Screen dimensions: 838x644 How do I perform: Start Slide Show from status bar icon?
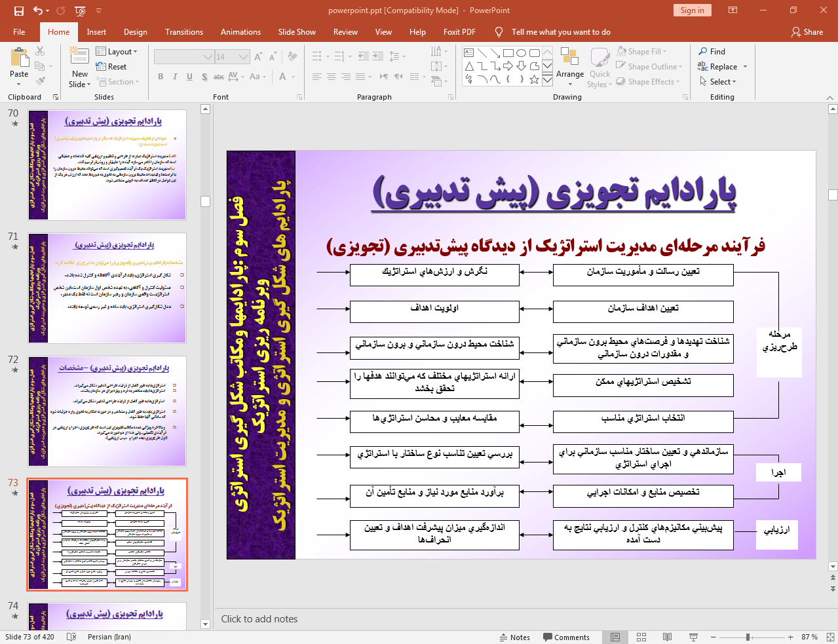point(693,637)
